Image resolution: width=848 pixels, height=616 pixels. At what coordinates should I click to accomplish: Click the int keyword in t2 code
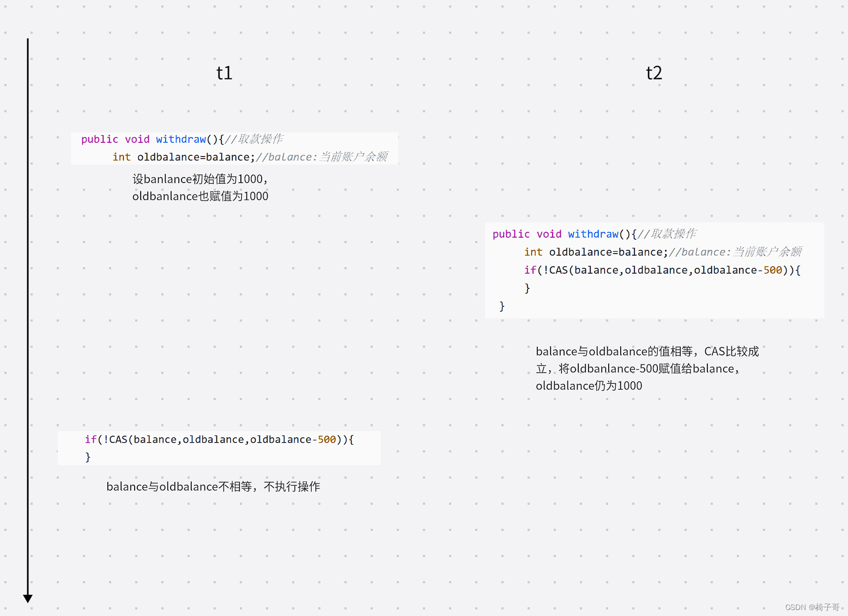click(533, 252)
